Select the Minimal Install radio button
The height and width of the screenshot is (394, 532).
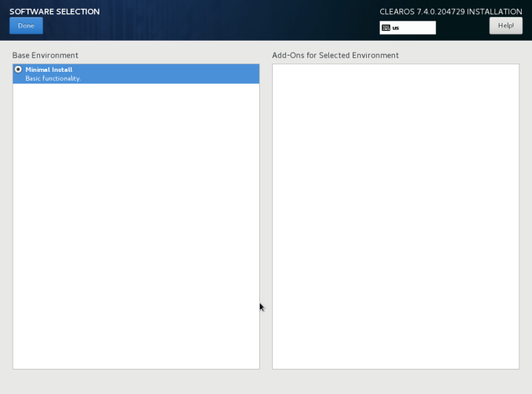[x=19, y=70]
